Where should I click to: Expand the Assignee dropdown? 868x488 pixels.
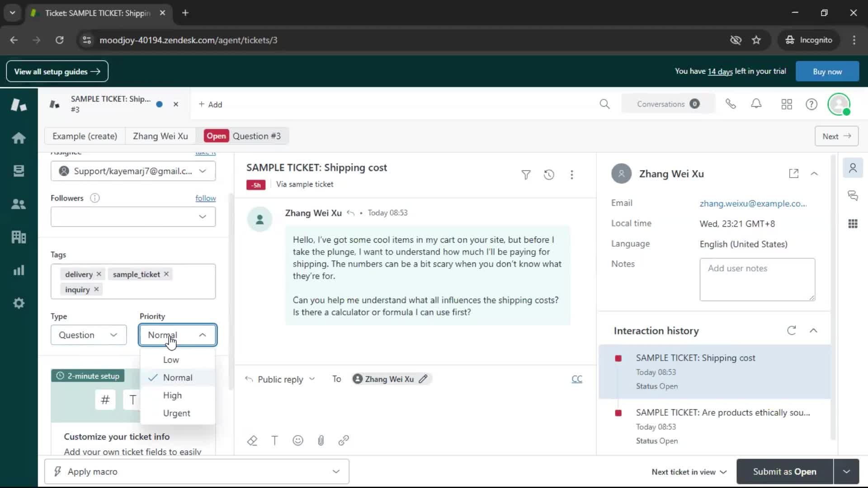tap(133, 171)
